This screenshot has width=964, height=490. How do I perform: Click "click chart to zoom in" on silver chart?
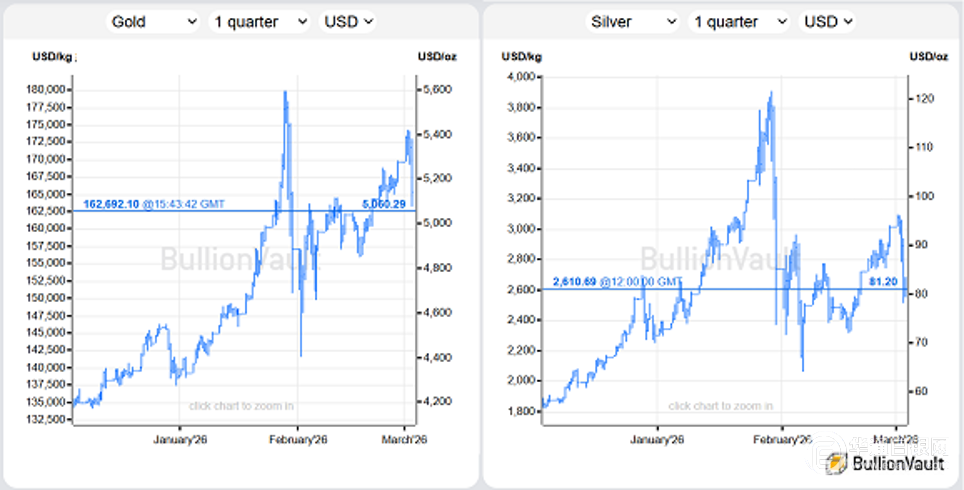click(x=720, y=405)
